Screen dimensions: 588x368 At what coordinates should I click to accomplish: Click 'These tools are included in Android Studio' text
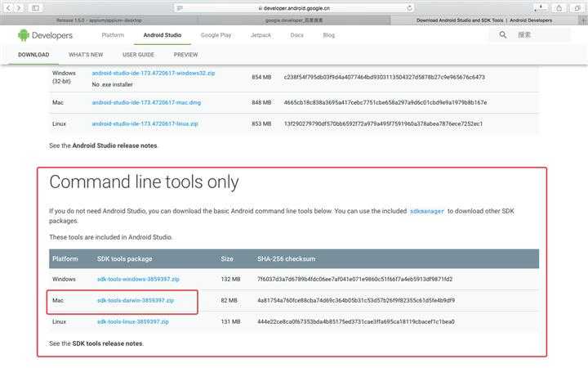tap(110, 237)
